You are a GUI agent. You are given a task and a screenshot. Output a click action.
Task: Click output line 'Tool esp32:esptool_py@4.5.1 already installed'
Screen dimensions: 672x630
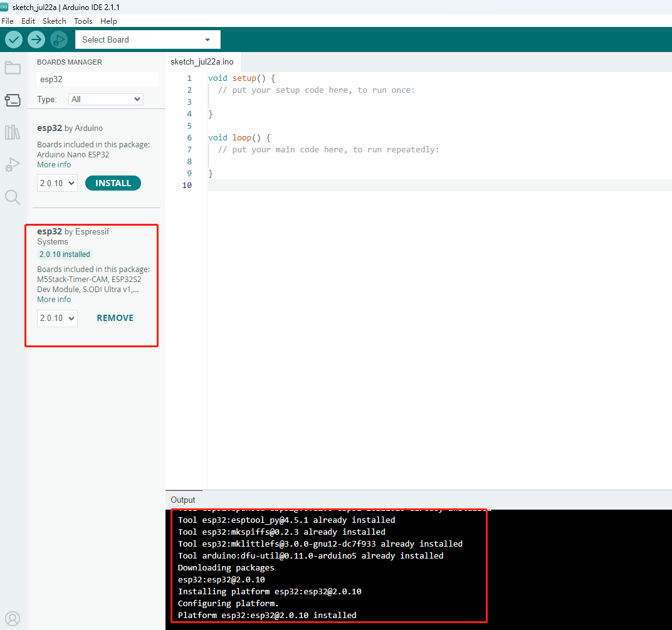[x=286, y=520]
